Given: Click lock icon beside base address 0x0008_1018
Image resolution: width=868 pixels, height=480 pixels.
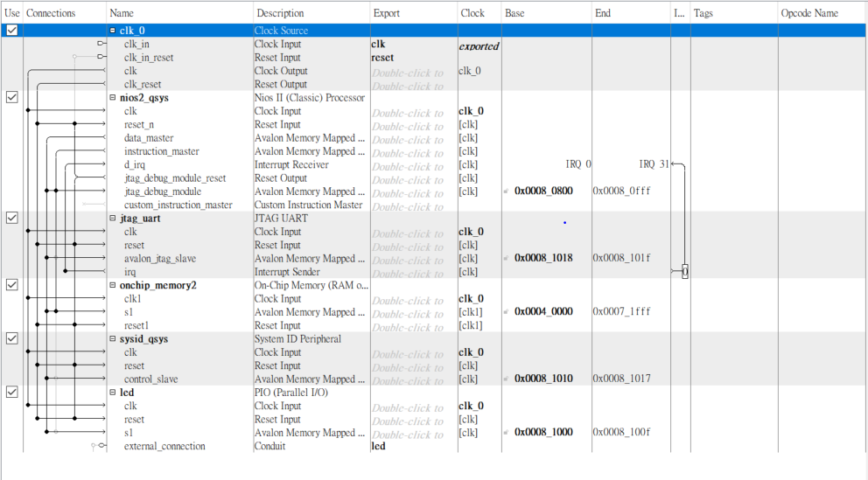Looking at the screenshot, I should coord(506,258).
